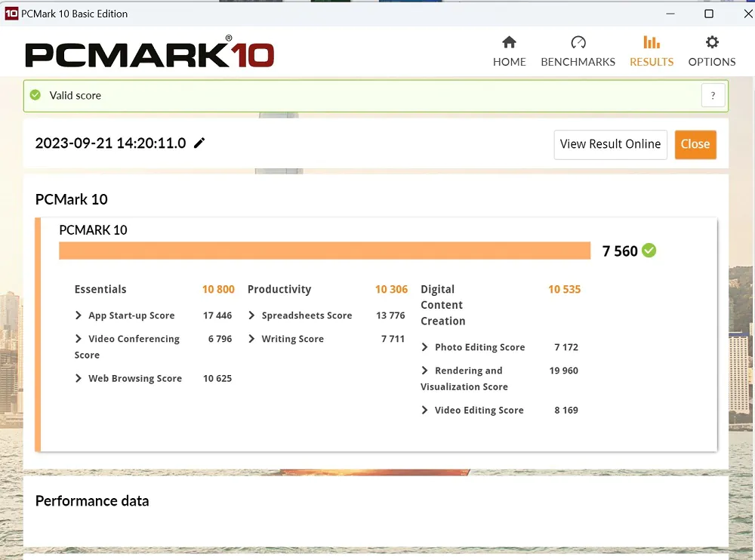This screenshot has height=560, width=755.
Task: Click the Valid score text
Action: click(x=75, y=95)
